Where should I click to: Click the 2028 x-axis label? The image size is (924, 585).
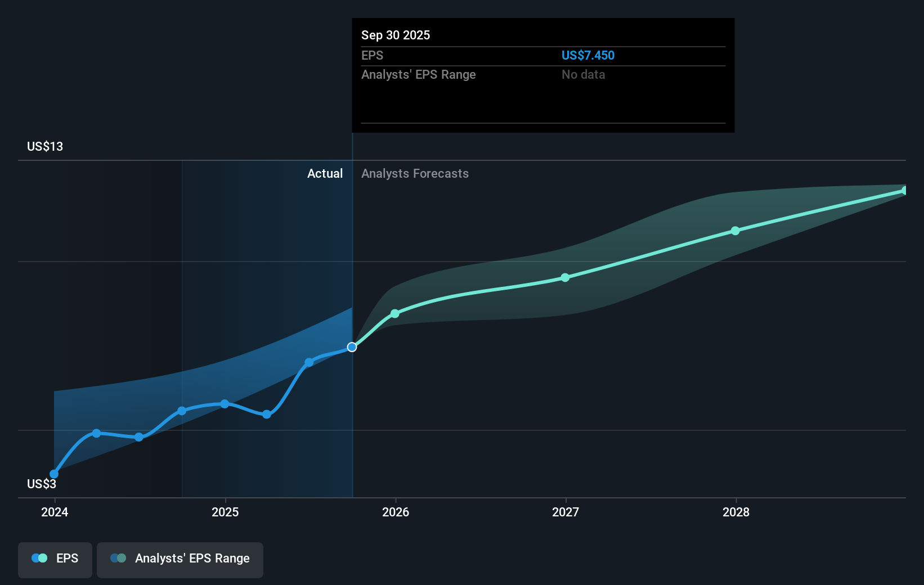pos(736,512)
